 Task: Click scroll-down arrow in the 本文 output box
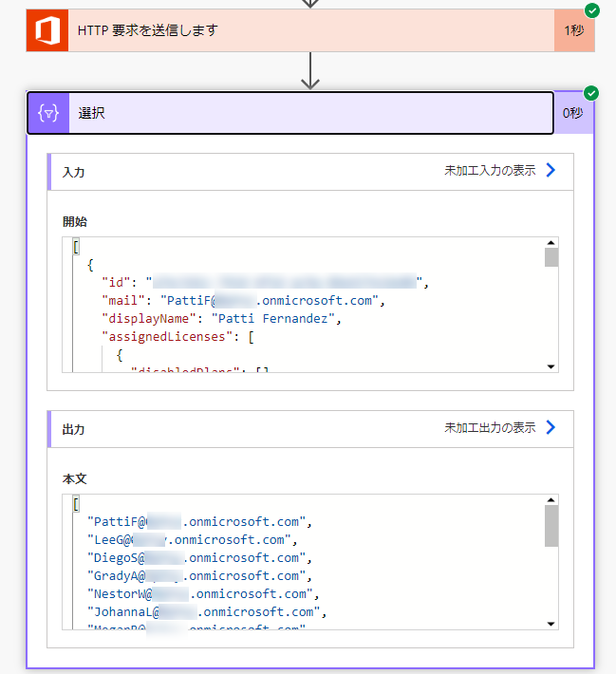click(551, 624)
